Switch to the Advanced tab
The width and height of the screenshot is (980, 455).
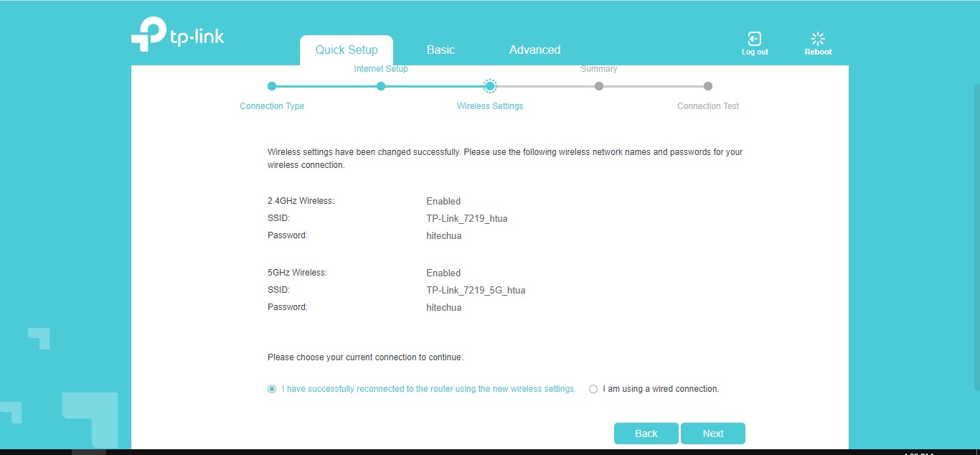click(534, 50)
